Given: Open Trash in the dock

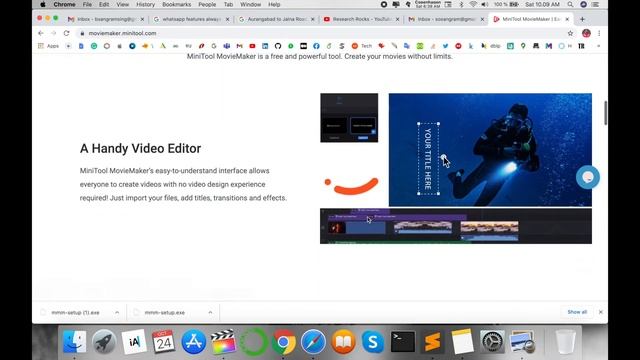Looking at the screenshot, I should tap(566, 342).
